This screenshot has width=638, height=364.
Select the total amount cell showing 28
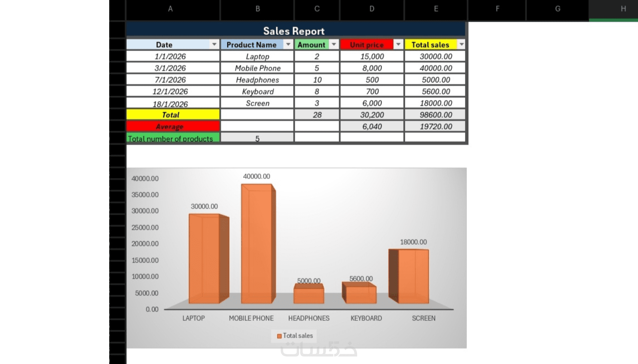tap(317, 114)
